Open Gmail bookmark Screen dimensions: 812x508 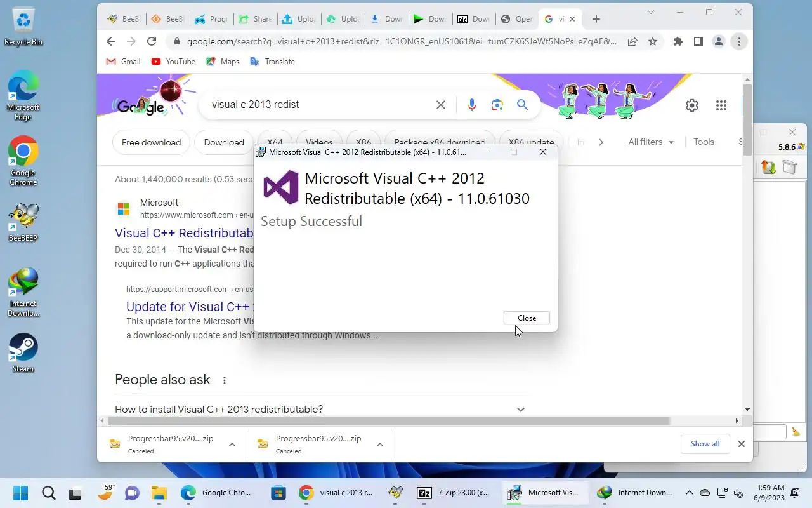click(x=123, y=62)
